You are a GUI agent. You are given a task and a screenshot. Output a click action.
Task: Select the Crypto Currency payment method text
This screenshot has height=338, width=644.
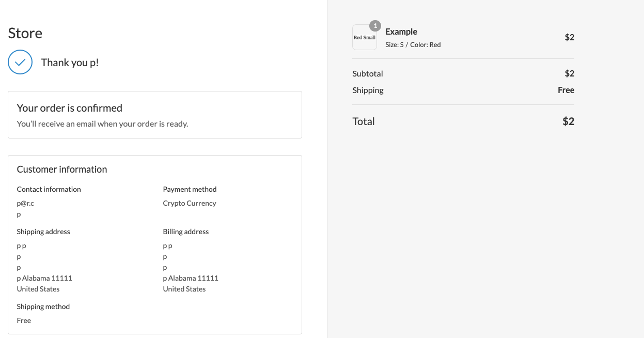click(190, 203)
